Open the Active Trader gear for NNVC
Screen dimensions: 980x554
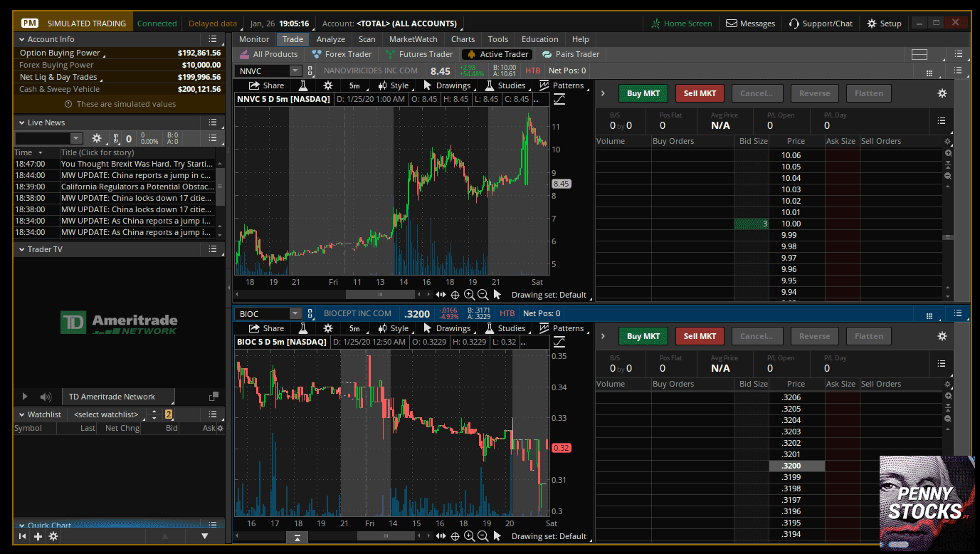tap(942, 93)
